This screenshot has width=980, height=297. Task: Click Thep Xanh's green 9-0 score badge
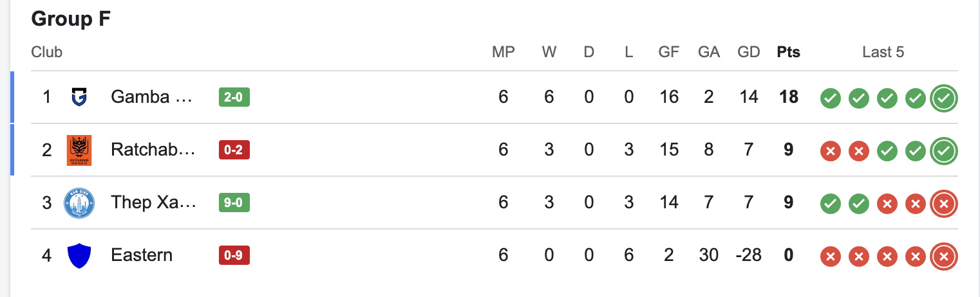(234, 203)
